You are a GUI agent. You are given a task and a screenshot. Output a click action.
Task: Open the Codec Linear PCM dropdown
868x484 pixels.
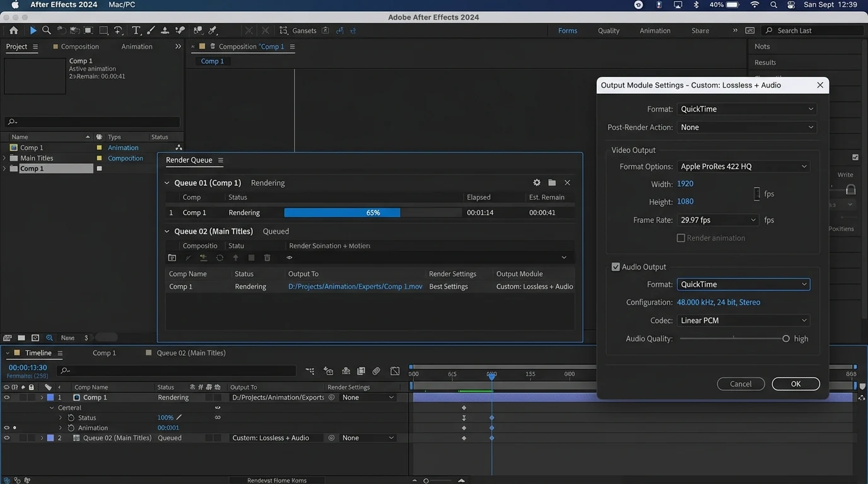point(744,320)
